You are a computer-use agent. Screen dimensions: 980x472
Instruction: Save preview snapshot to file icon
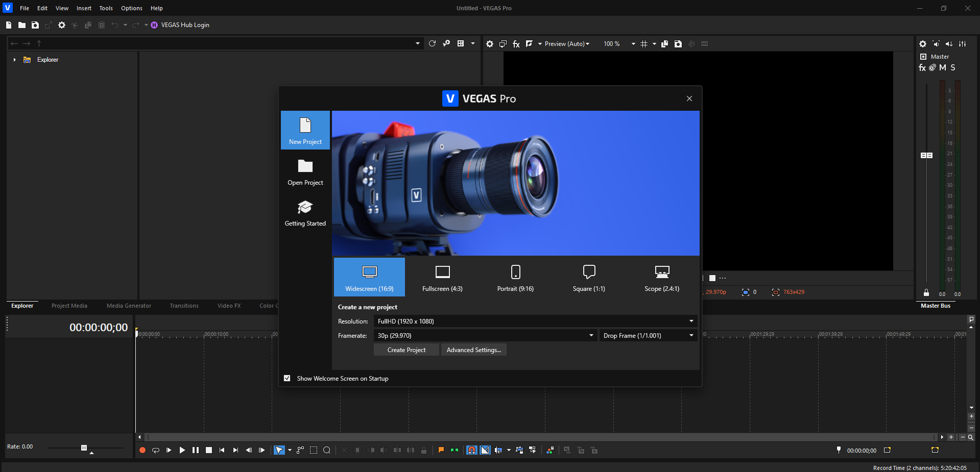click(678, 44)
